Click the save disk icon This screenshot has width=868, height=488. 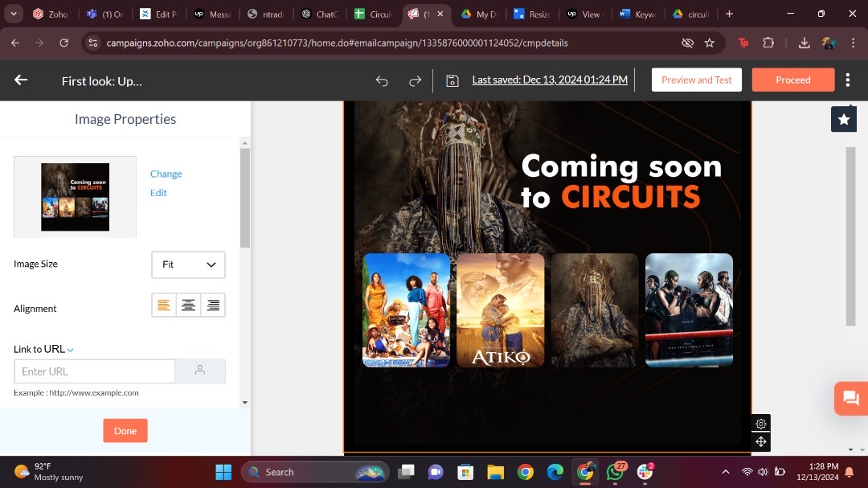click(x=452, y=80)
